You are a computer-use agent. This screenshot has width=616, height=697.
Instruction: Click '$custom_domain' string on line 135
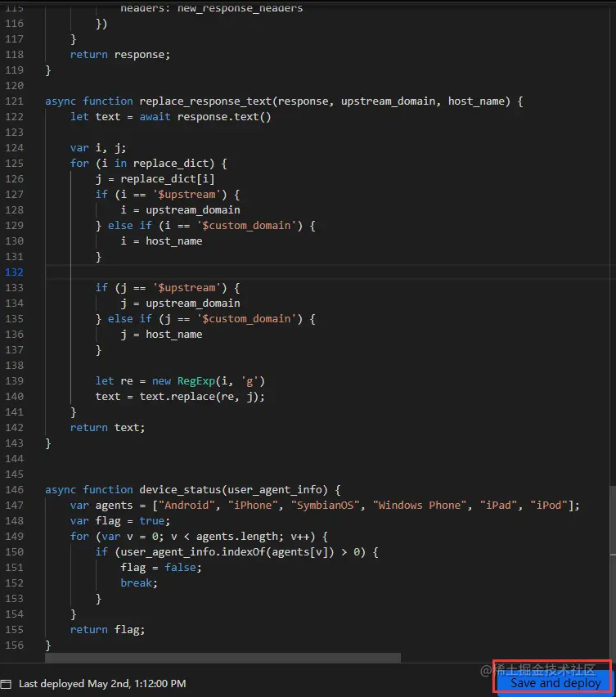pos(246,319)
